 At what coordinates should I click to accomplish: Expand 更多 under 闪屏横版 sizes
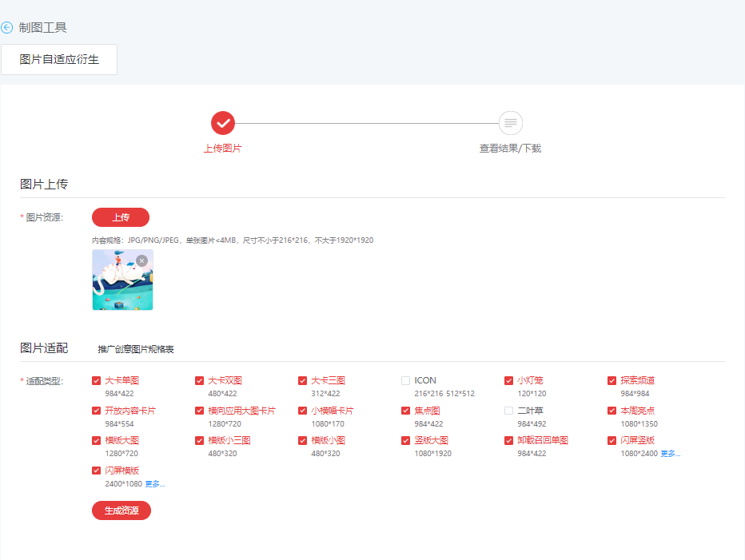(x=154, y=483)
